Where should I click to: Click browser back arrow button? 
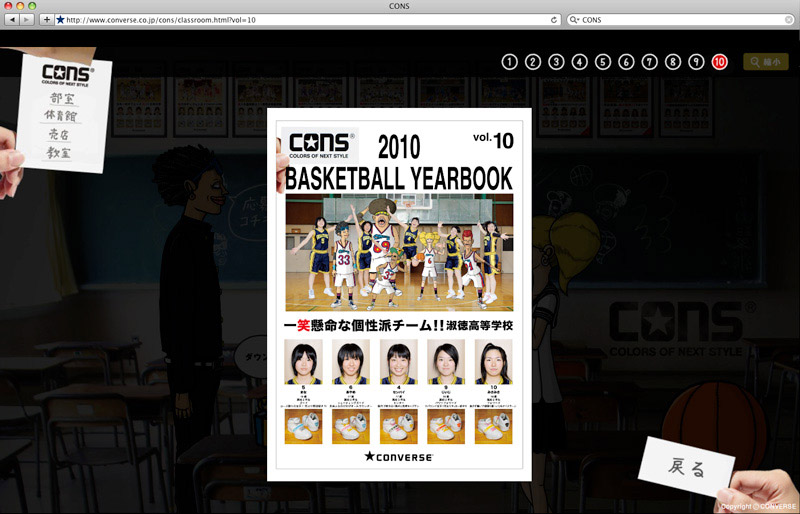coord(12,20)
